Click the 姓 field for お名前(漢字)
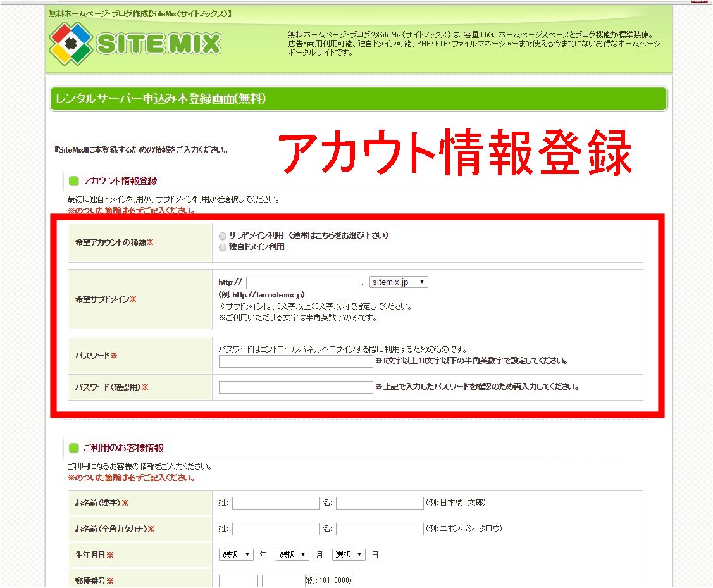The width and height of the screenshot is (713, 588). (x=276, y=503)
